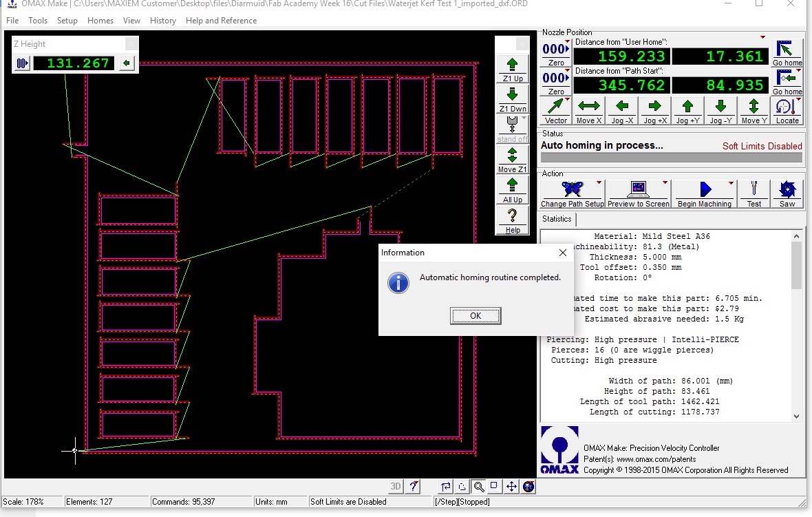Open dropdown arrow on Preview to Screen
The height and width of the screenshot is (517, 812).
(x=665, y=183)
